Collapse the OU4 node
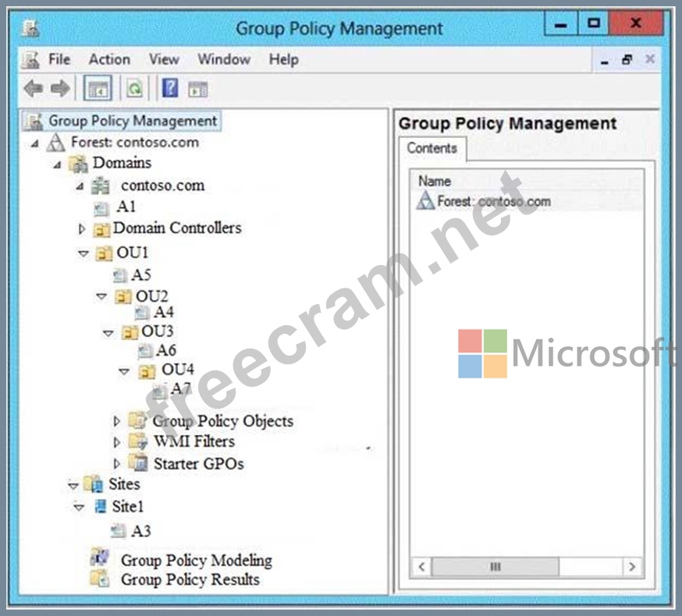The height and width of the screenshot is (616, 682). pyautogui.click(x=124, y=371)
